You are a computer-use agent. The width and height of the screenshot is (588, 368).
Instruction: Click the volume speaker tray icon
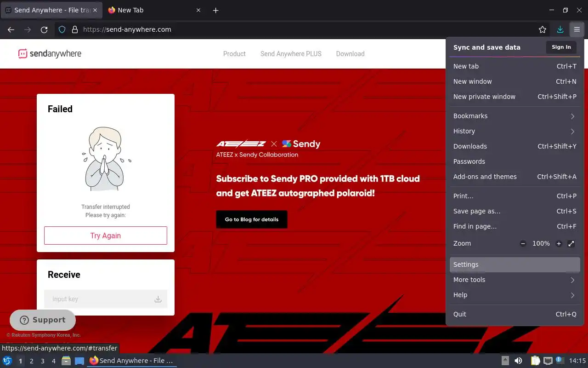coord(518,361)
